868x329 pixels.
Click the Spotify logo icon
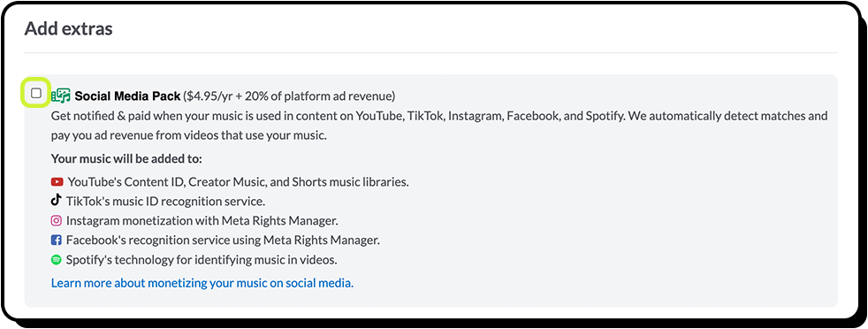(x=57, y=259)
